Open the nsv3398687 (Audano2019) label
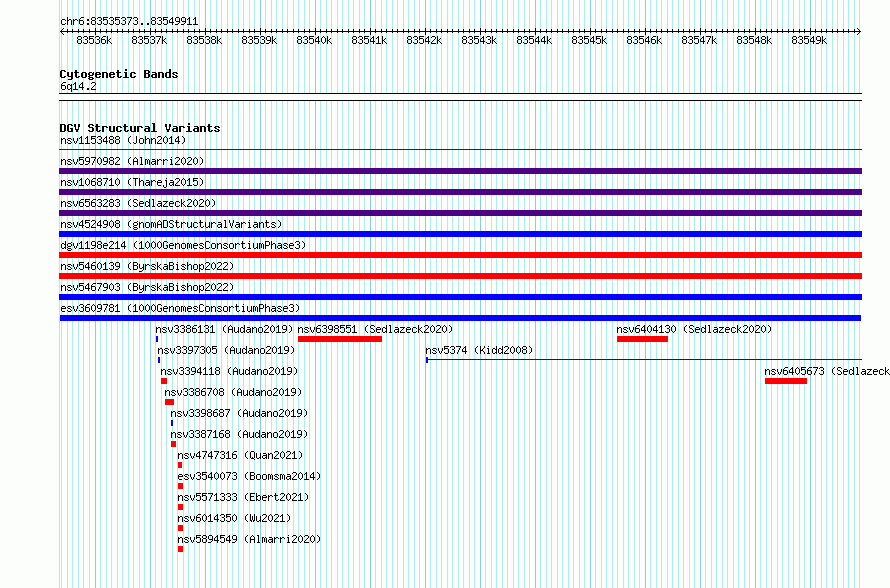Viewport: 890px width, 588px height. coord(239,413)
